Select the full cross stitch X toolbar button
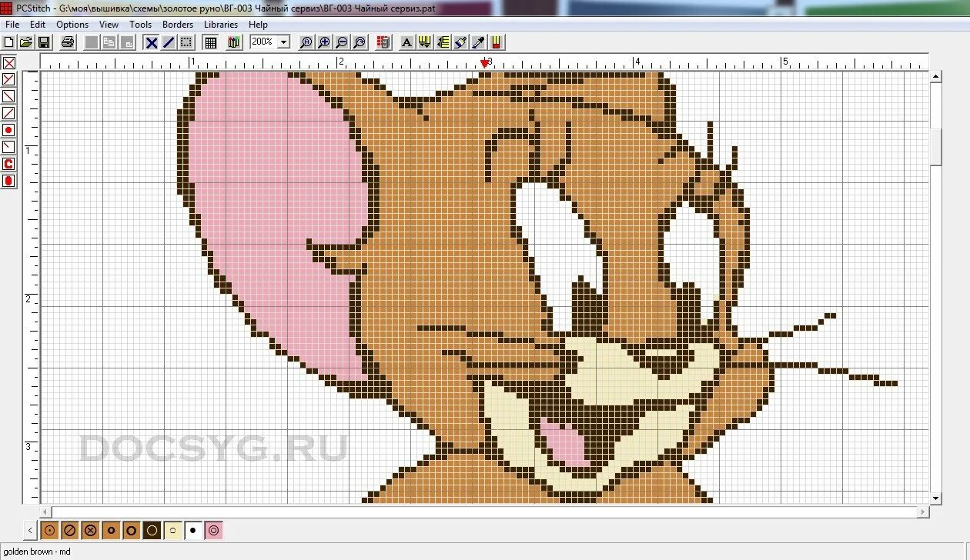 152,42
